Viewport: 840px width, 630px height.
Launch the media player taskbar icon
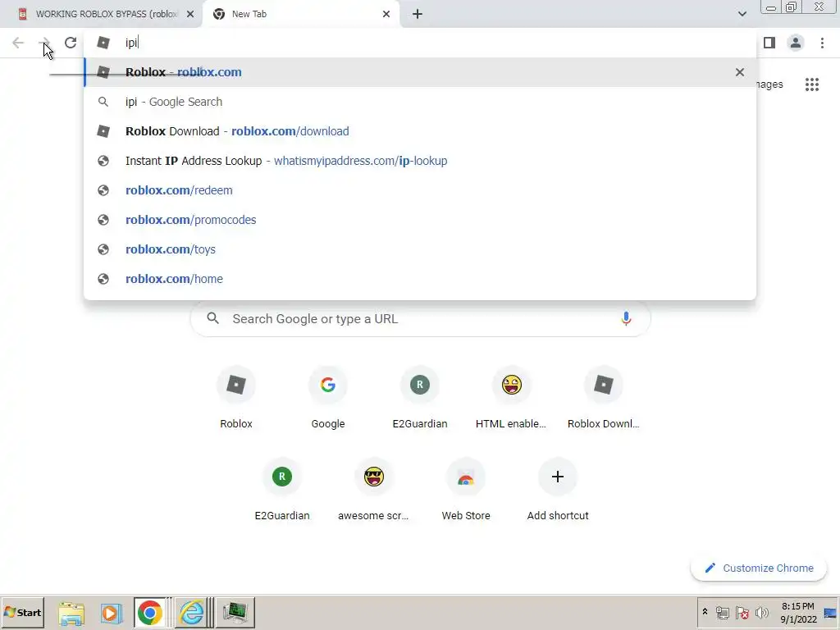point(111,613)
